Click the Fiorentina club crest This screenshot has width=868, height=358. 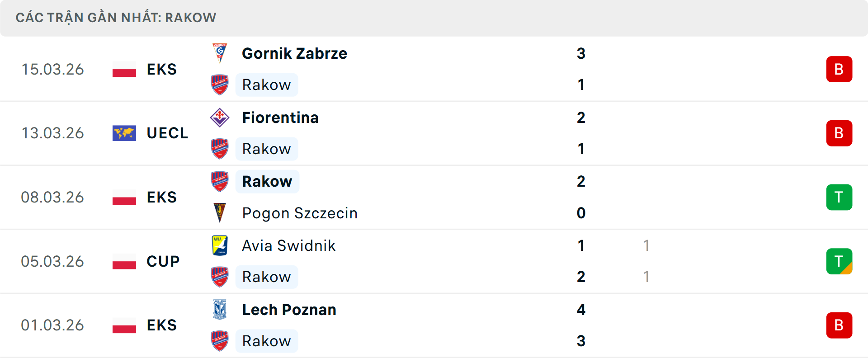click(x=220, y=118)
